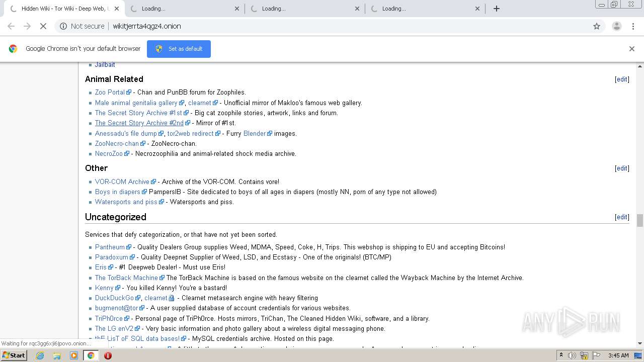This screenshot has width=644, height=362.
Task: Open the Blender link
Action: click(x=255, y=133)
